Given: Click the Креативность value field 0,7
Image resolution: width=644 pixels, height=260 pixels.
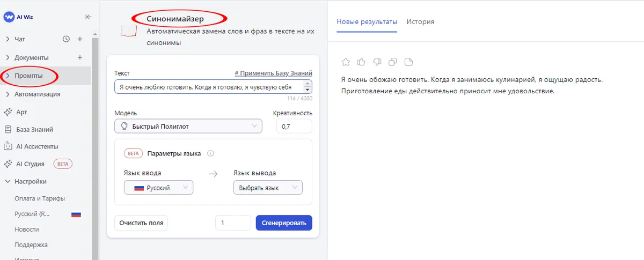Looking at the screenshot, I should coord(294,127).
